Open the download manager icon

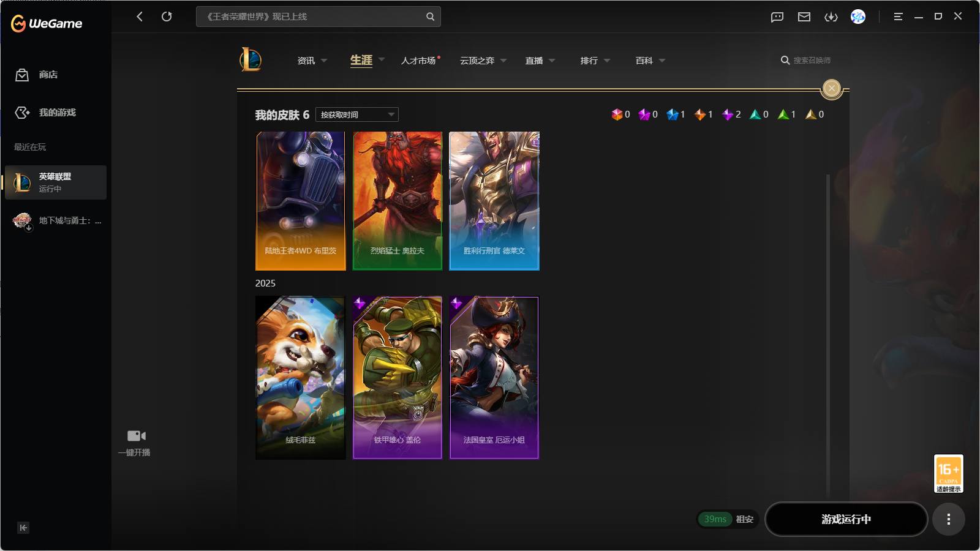(831, 17)
